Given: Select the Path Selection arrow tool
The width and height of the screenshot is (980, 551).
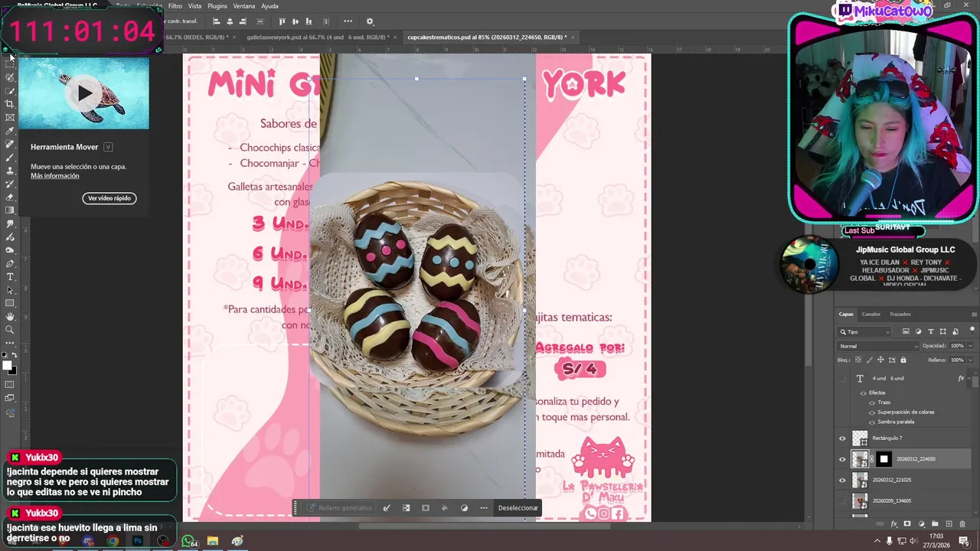Looking at the screenshot, I should [10, 290].
